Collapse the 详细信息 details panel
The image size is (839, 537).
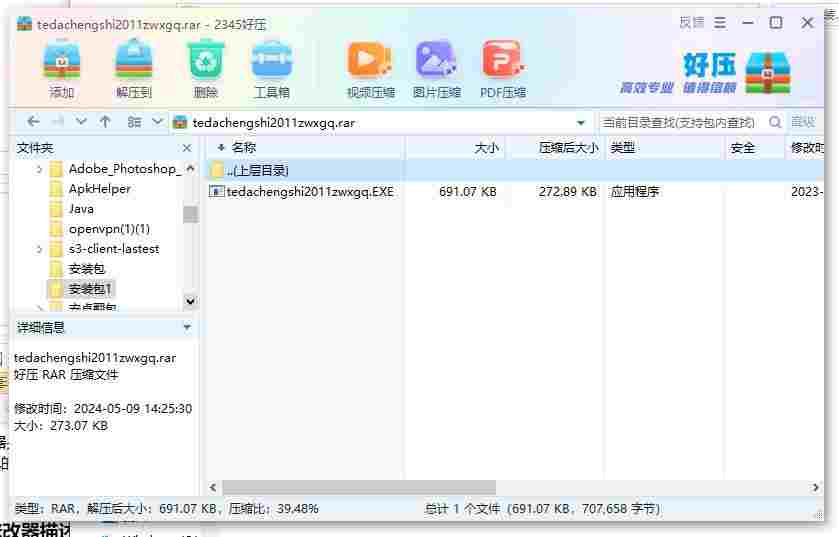187,327
